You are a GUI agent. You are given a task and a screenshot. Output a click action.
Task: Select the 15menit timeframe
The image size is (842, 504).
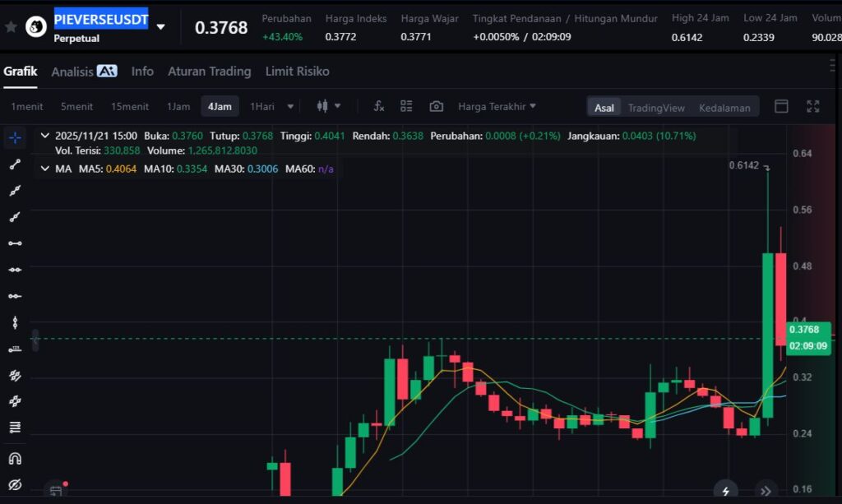[x=130, y=106]
